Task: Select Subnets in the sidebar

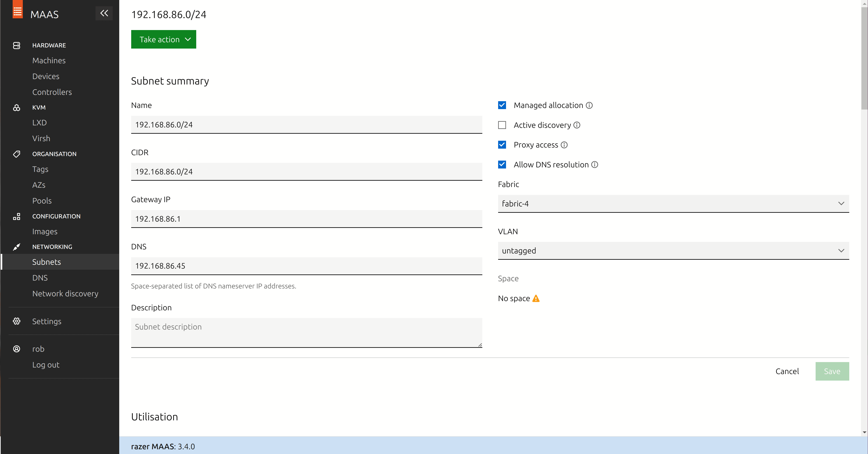Action: point(60,262)
